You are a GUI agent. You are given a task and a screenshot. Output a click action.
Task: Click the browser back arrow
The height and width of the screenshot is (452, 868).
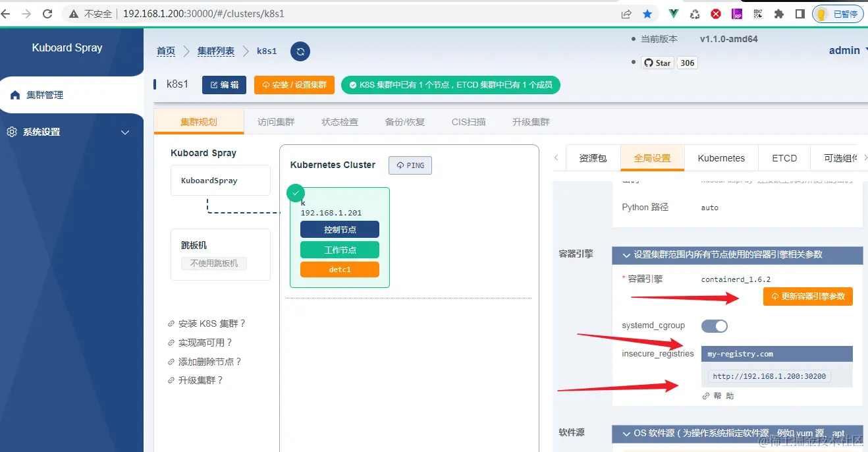coord(6,13)
